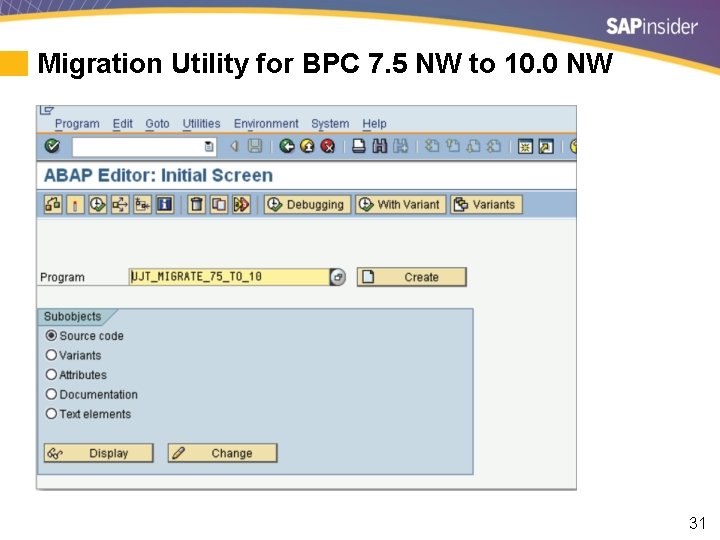Click the Display Object List icon
720x540 pixels.
click(142, 204)
